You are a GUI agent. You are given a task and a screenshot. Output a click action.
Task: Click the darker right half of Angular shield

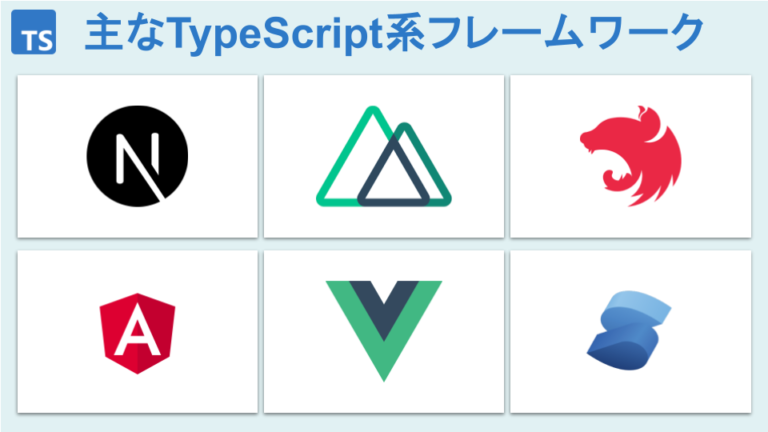tap(156, 334)
